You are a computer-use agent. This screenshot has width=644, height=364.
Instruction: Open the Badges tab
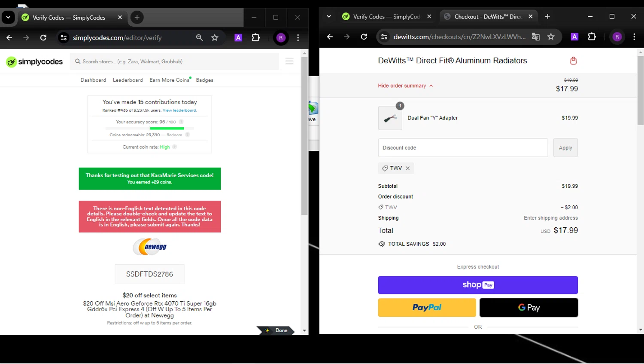point(204,80)
